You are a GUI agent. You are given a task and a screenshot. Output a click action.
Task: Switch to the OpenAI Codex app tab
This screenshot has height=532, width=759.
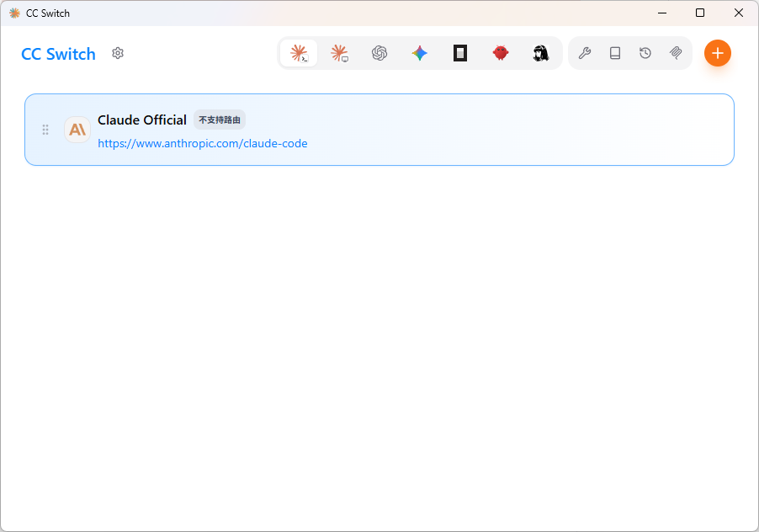379,53
